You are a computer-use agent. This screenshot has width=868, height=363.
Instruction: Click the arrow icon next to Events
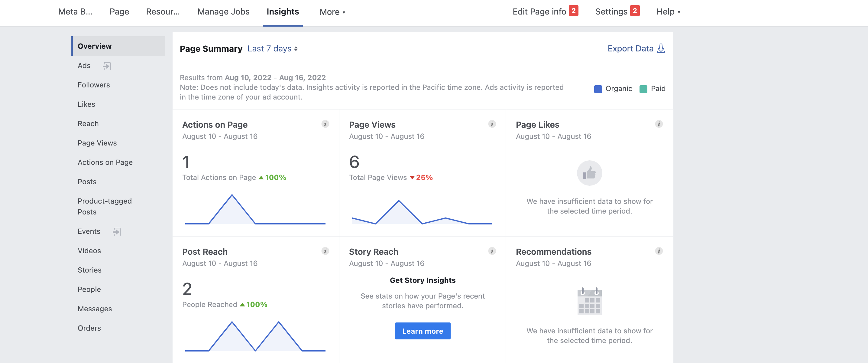pos(116,231)
